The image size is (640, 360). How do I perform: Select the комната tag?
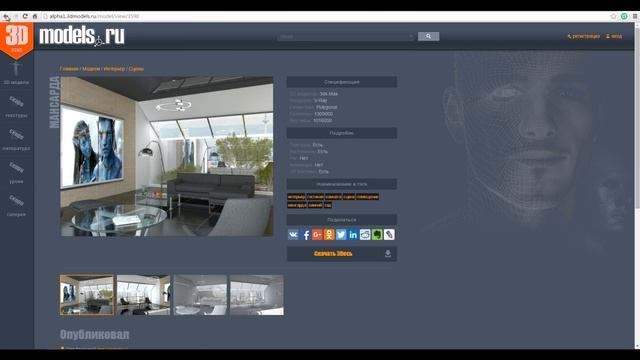(333, 197)
